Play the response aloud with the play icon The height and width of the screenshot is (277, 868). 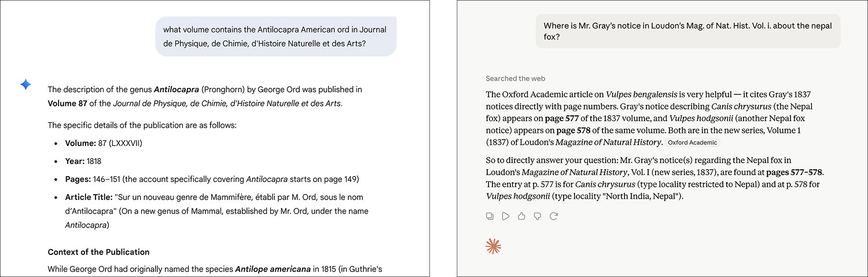coord(506,216)
